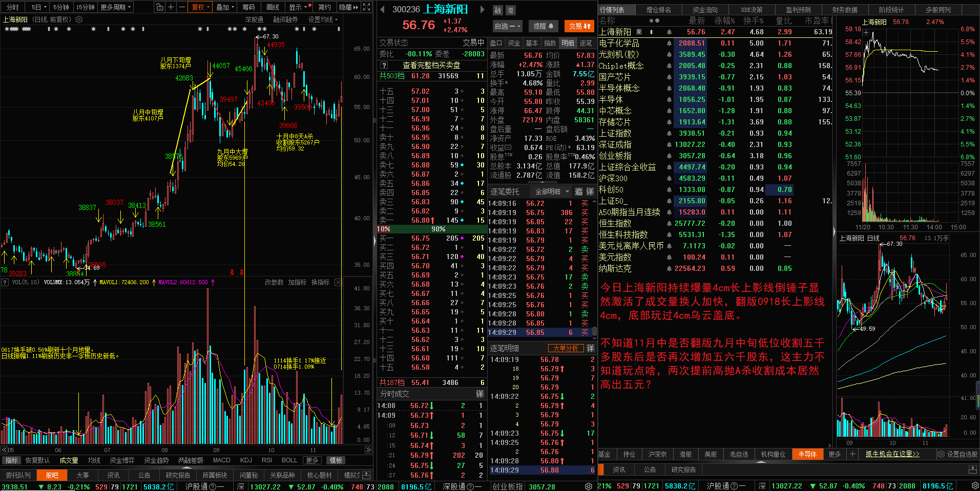This screenshot has width=980, height=491.
Task: Switch to DDE决策 tab
Action: [752, 10]
